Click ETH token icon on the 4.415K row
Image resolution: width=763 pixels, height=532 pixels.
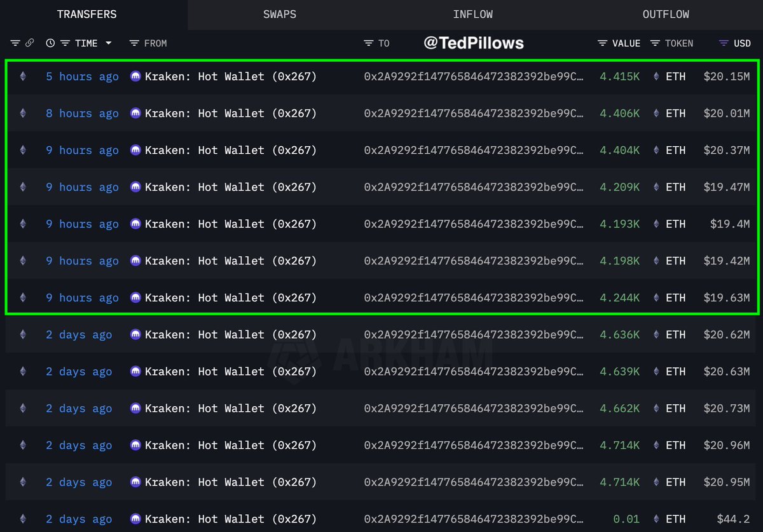click(656, 76)
